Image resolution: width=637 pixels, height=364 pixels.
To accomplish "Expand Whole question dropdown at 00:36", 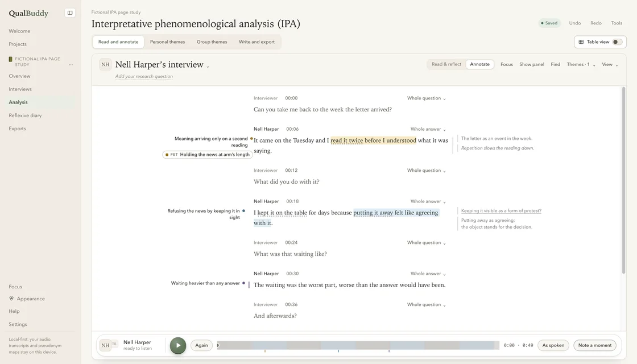I will (x=427, y=305).
